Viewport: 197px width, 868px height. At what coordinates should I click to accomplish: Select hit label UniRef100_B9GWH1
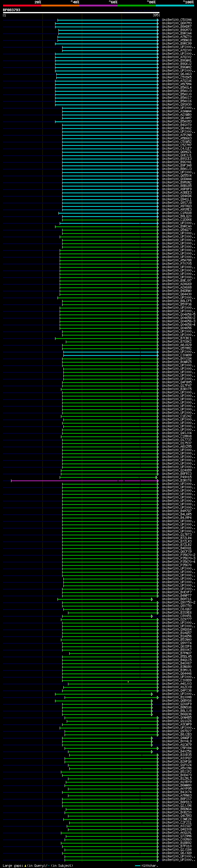pyautogui.click(x=177, y=60)
